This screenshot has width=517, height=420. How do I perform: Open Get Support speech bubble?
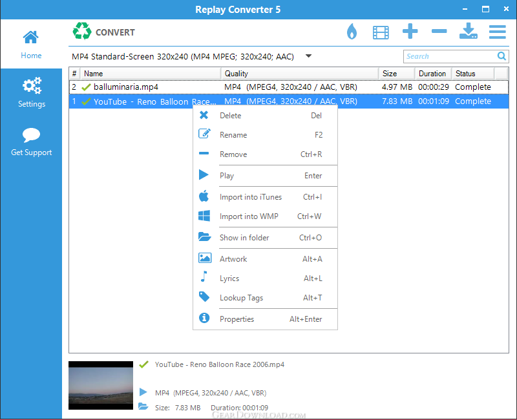coord(31,142)
